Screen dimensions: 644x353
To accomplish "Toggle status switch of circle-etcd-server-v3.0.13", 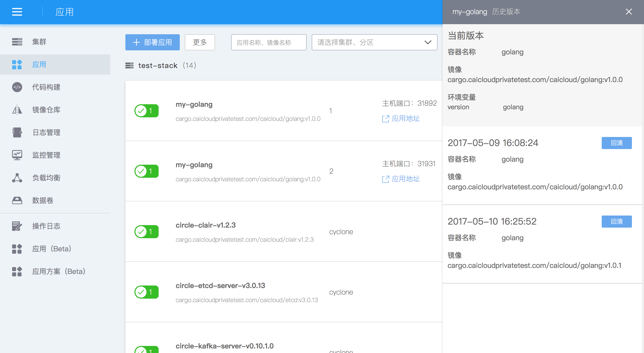I will [x=147, y=292].
